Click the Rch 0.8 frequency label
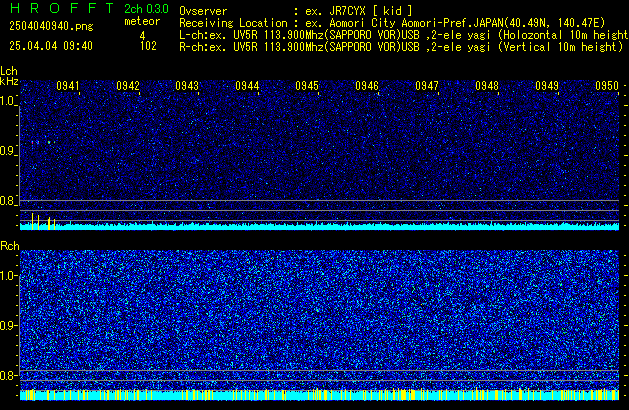This screenshot has height=410, width=629. click(8, 375)
